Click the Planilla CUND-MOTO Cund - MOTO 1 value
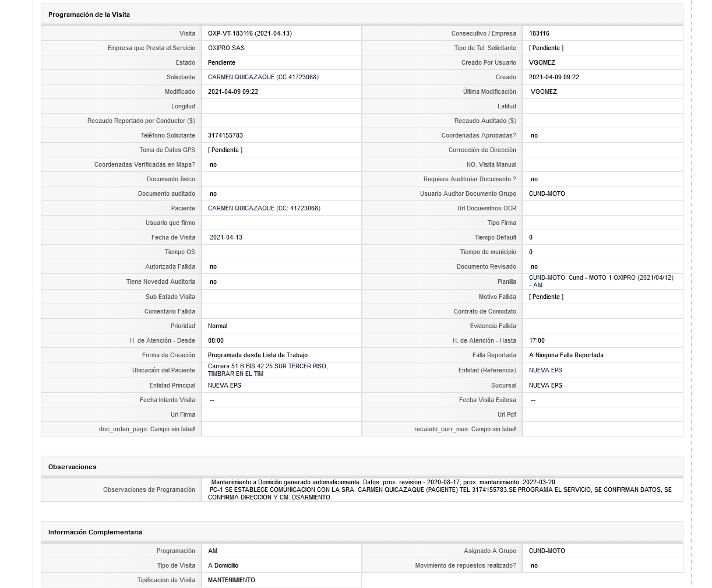The height and width of the screenshot is (588, 712). (x=601, y=281)
